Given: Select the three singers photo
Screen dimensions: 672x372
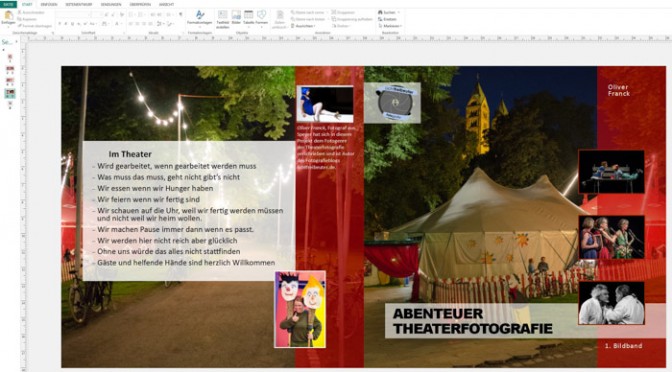Looking at the screenshot, I should click(611, 237).
